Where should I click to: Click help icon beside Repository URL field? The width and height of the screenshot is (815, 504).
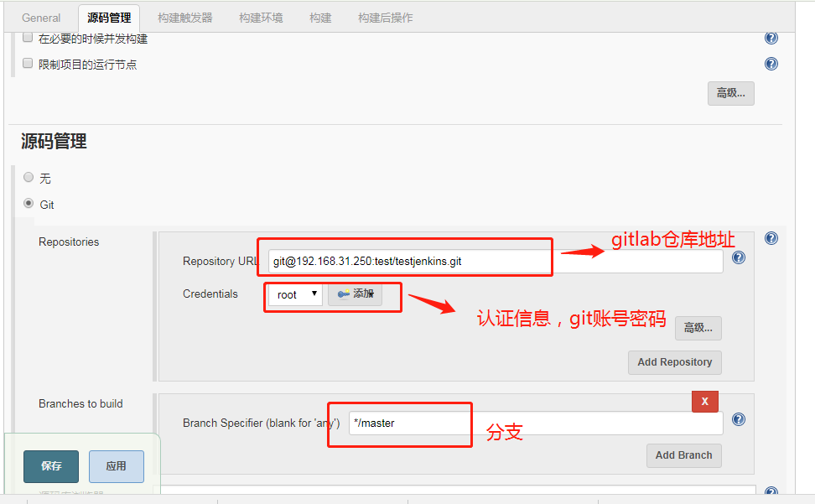(x=739, y=257)
